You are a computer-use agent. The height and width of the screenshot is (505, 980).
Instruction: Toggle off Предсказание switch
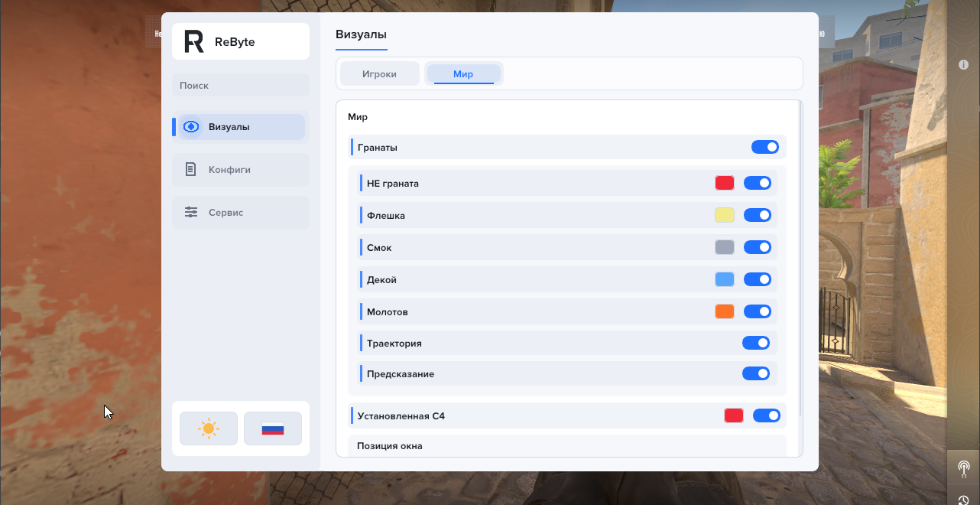pyautogui.click(x=756, y=373)
